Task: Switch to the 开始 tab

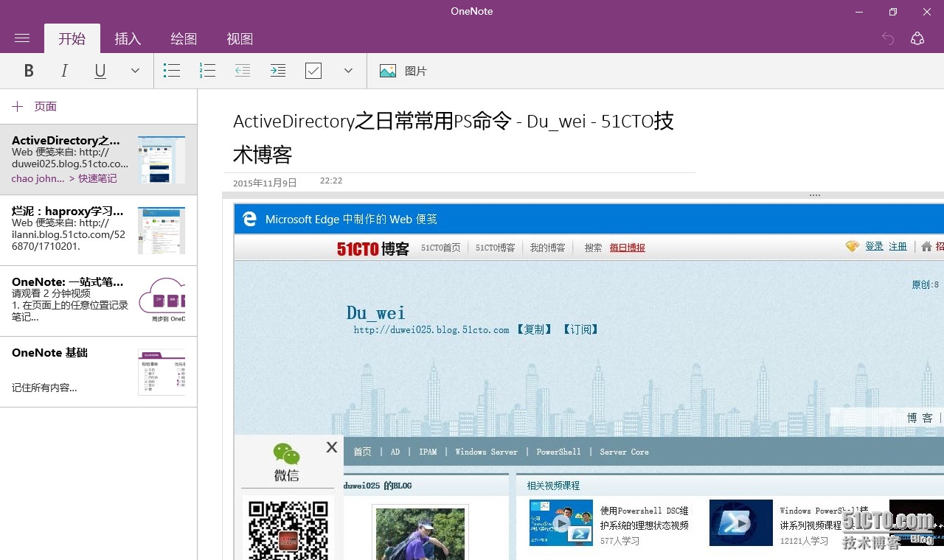Action: click(72, 38)
